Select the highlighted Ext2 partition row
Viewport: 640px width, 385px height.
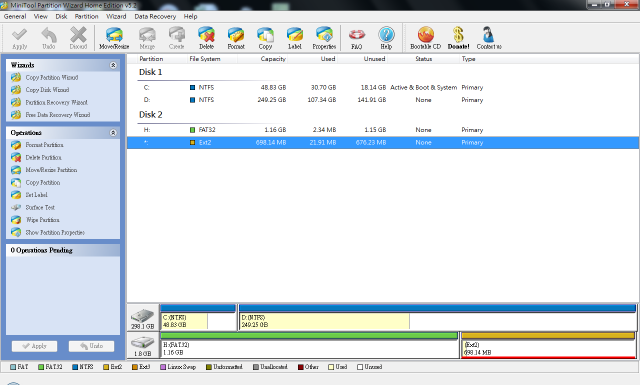[383, 142]
